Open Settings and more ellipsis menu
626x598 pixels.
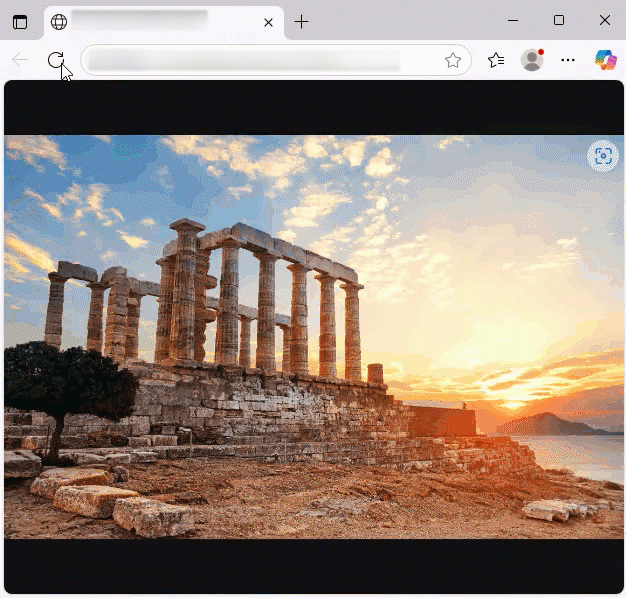568,60
